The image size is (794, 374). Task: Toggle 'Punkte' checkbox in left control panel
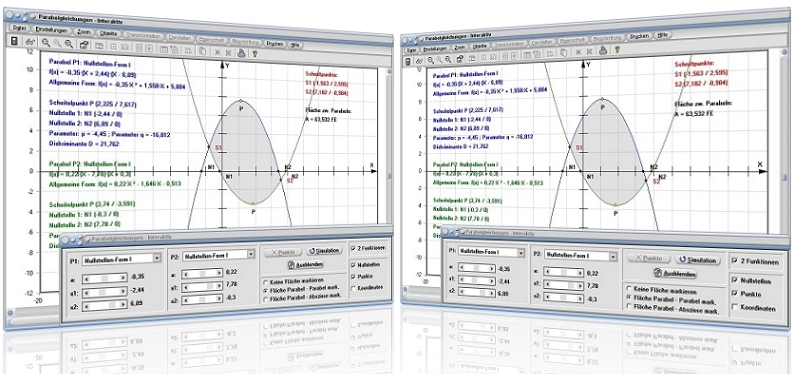352,276
